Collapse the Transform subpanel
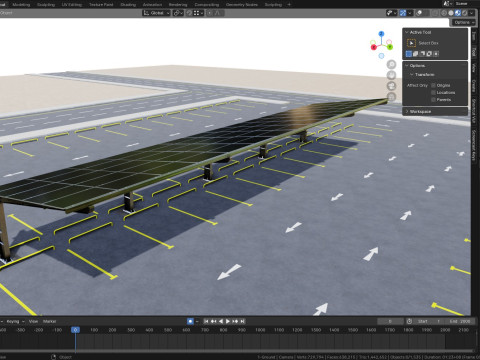The image size is (480, 360). click(412, 74)
